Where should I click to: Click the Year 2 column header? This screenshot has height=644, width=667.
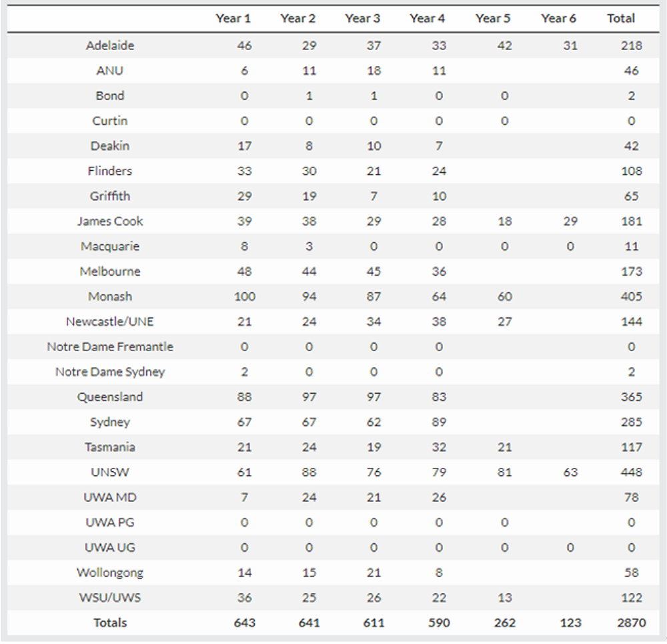pos(297,18)
